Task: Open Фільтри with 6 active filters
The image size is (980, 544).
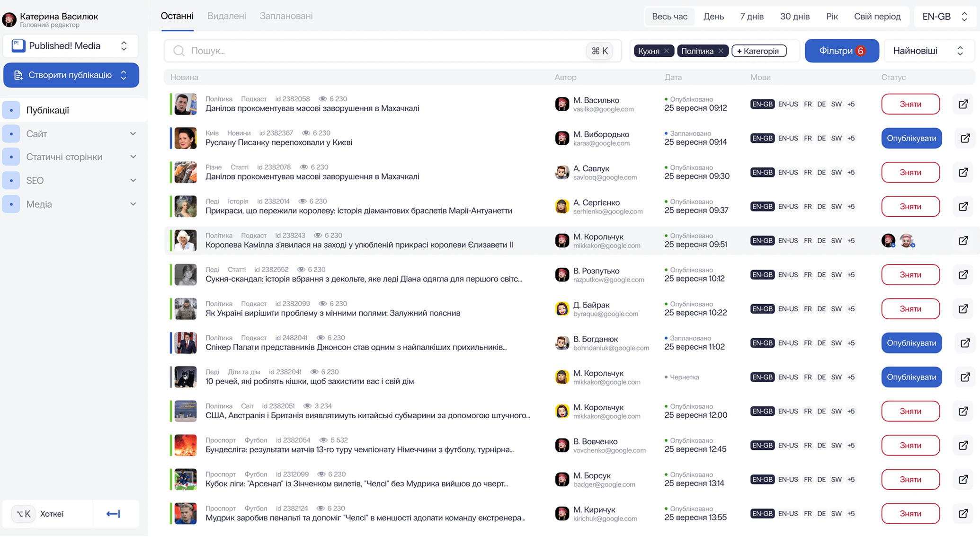Action: pyautogui.click(x=841, y=51)
